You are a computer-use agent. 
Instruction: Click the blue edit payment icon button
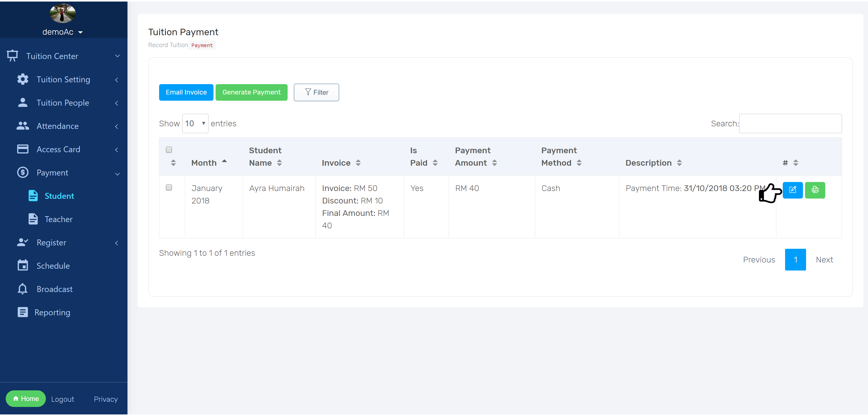coord(793,190)
